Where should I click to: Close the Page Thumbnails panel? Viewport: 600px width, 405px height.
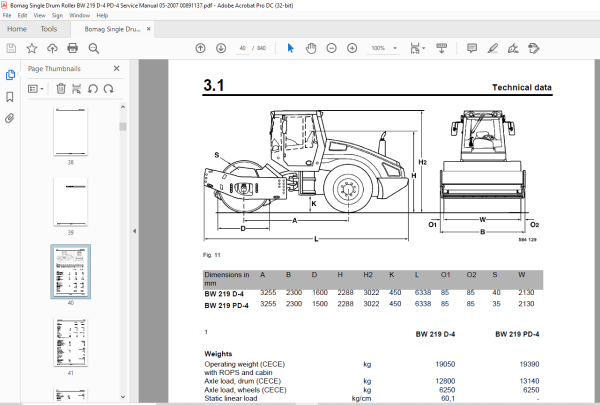click(x=117, y=69)
